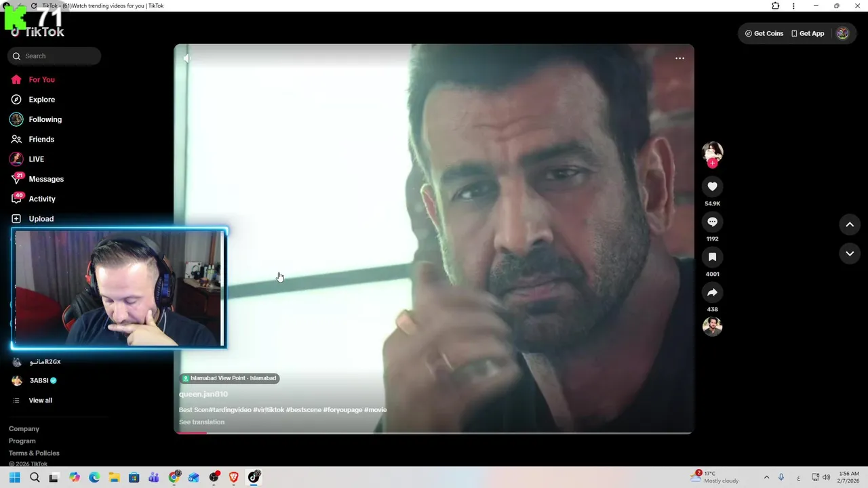Open Microsoft Edge from the taskbar
This screenshot has height=488, width=868.
click(94, 477)
